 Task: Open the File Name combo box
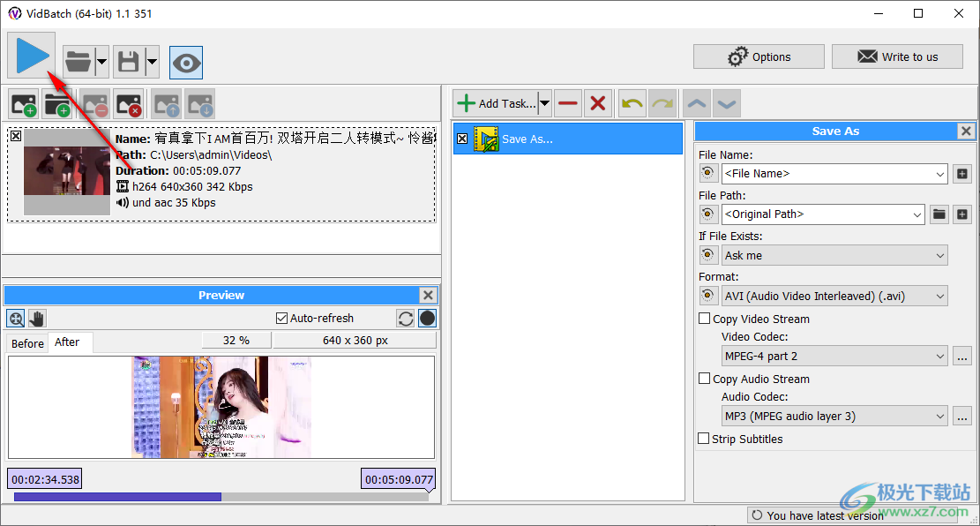834,174
